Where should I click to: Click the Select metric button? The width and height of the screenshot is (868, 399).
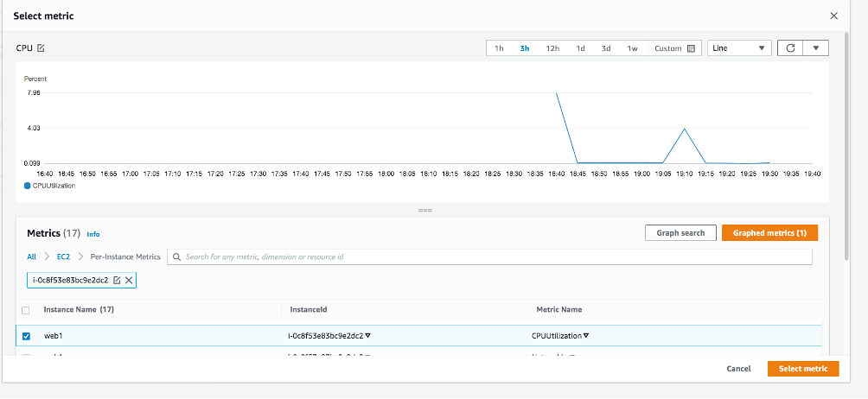coord(803,369)
